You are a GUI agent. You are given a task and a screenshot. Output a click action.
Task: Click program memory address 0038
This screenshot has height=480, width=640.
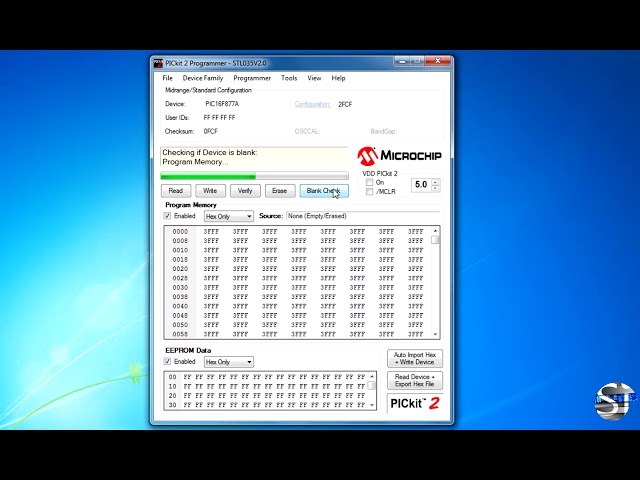coord(180,297)
